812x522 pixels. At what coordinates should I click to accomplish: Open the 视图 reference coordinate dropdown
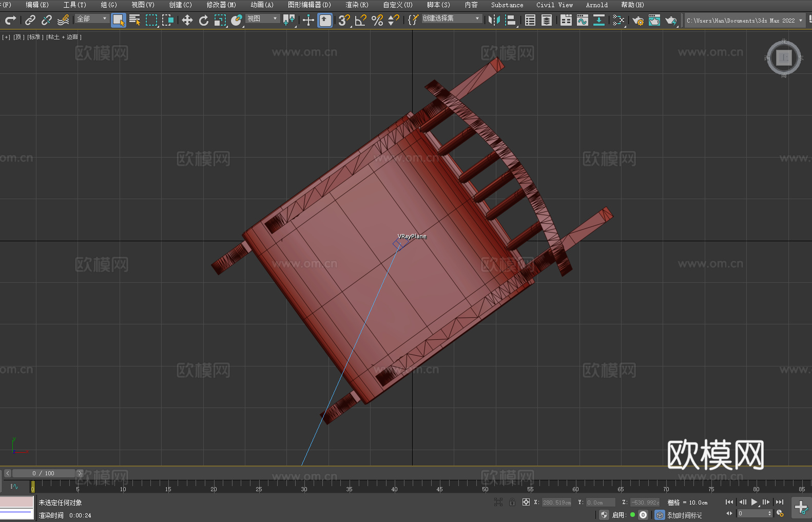262,18
